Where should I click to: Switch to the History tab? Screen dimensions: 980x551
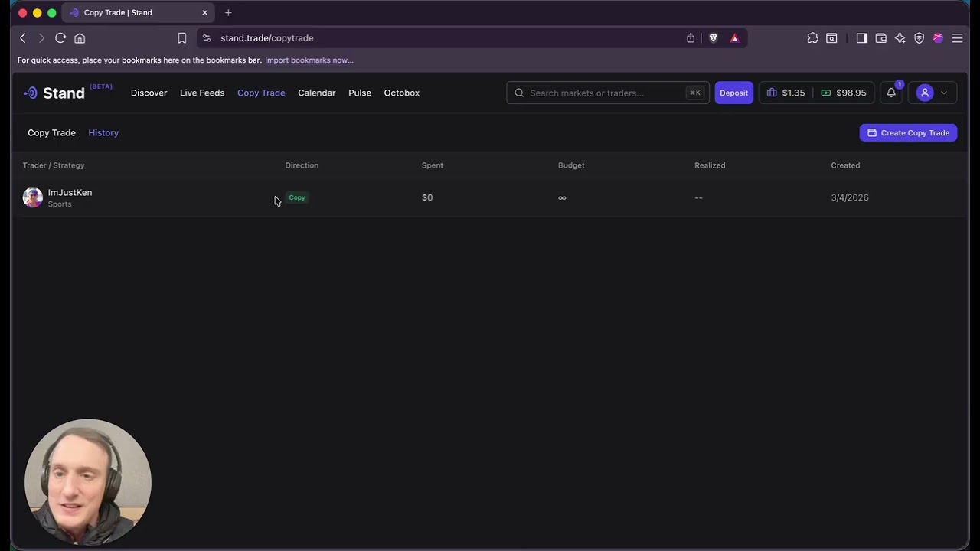click(103, 132)
